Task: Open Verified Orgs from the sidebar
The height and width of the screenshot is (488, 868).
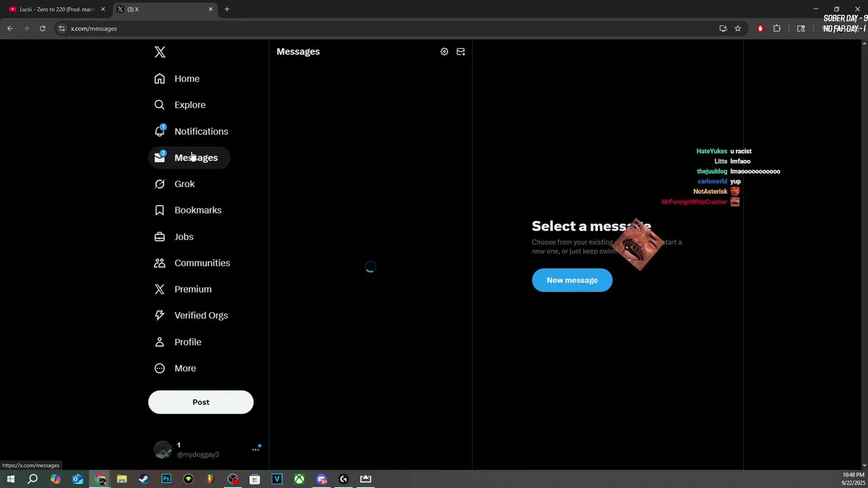Action: click(191, 316)
